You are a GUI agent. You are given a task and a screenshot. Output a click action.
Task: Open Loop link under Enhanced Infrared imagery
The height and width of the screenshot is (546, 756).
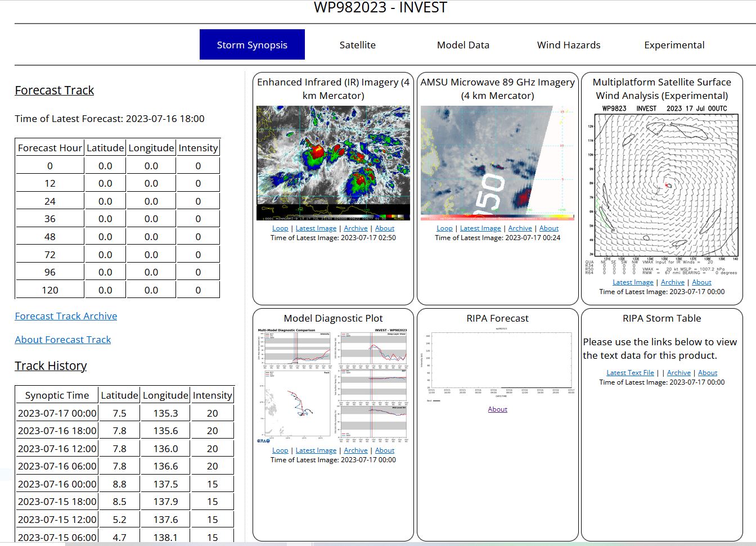[x=280, y=228]
